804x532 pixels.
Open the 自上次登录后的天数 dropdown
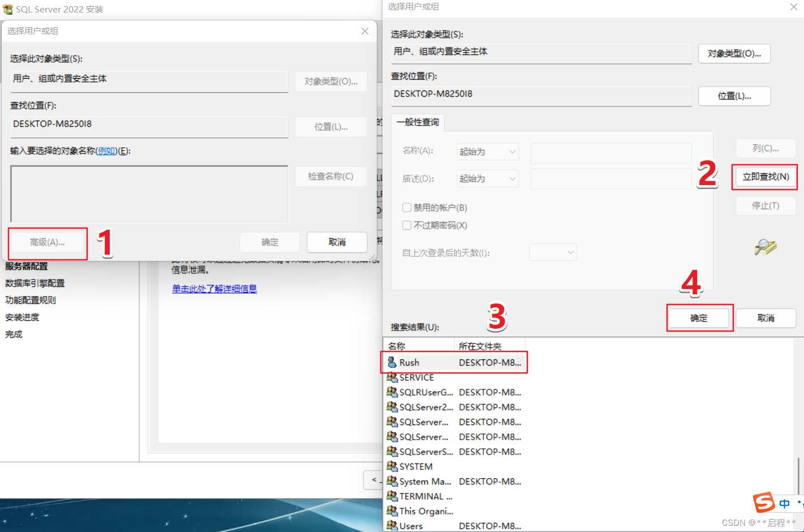553,252
